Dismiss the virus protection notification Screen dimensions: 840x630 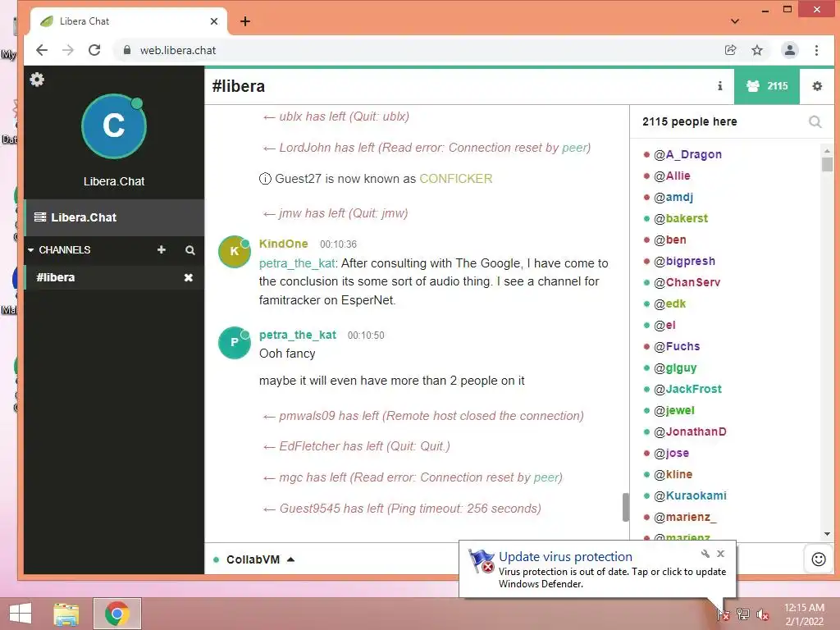pyautogui.click(x=720, y=554)
